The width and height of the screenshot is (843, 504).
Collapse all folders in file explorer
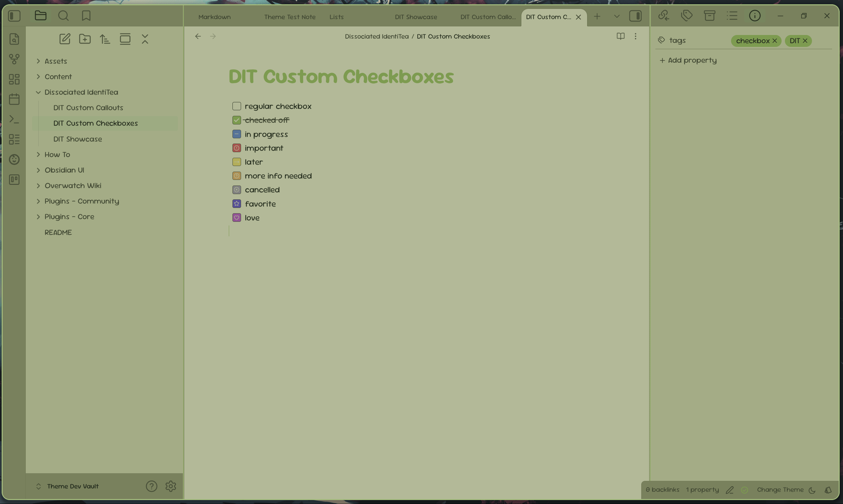(x=145, y=39)
